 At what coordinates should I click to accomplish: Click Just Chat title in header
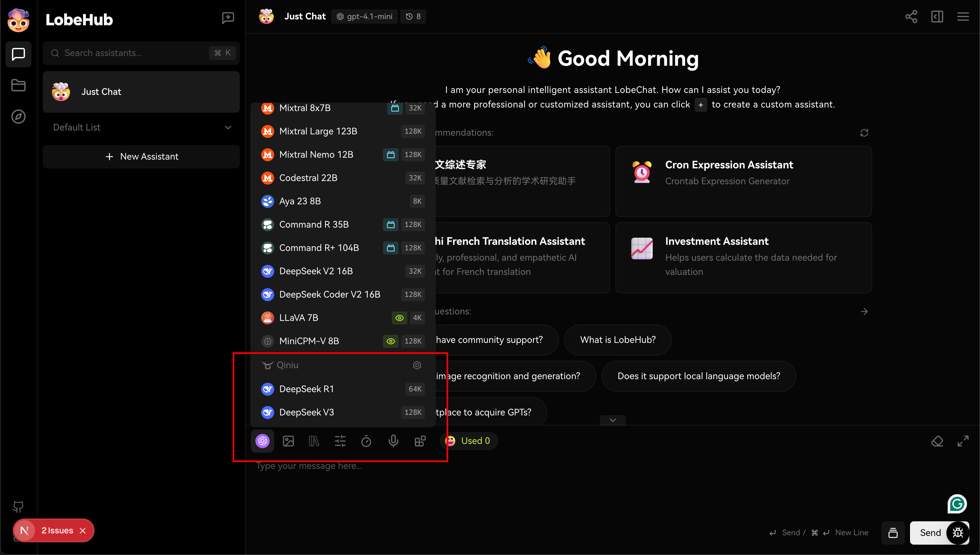[305, 17]
